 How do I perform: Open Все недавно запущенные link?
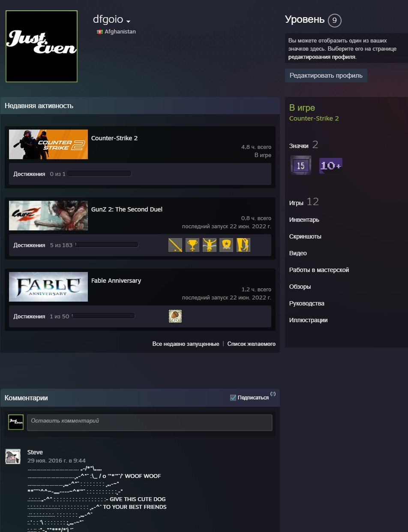click(x=186, y=344)
